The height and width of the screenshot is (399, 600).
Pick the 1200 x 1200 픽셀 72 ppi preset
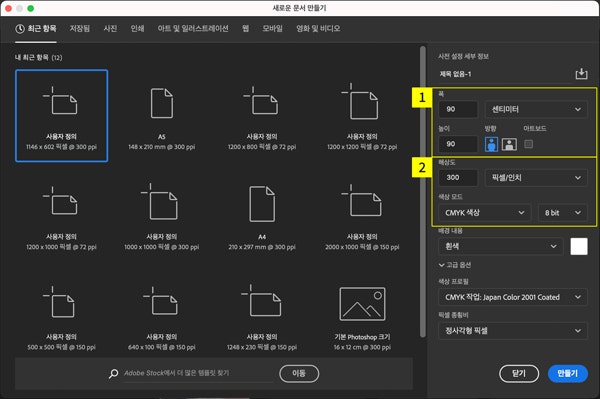[362, 116]
